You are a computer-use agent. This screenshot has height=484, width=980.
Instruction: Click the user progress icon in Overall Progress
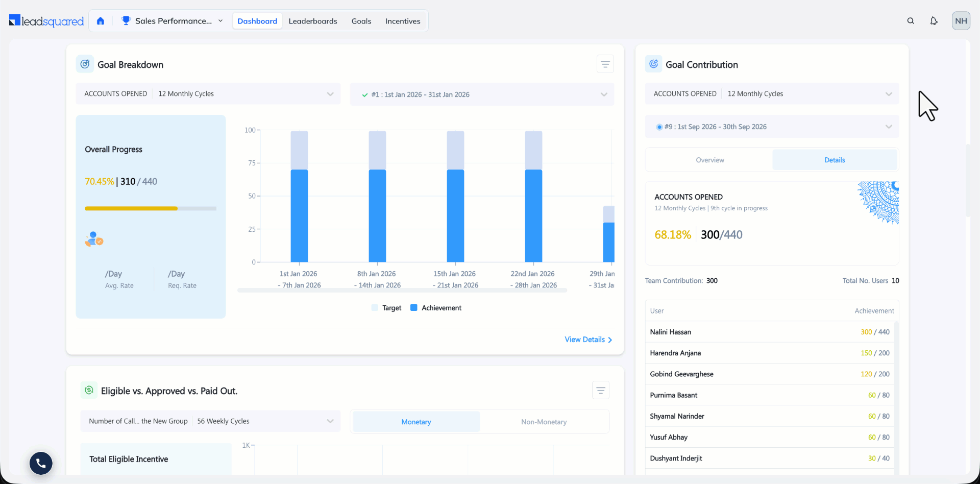[94, 239]
